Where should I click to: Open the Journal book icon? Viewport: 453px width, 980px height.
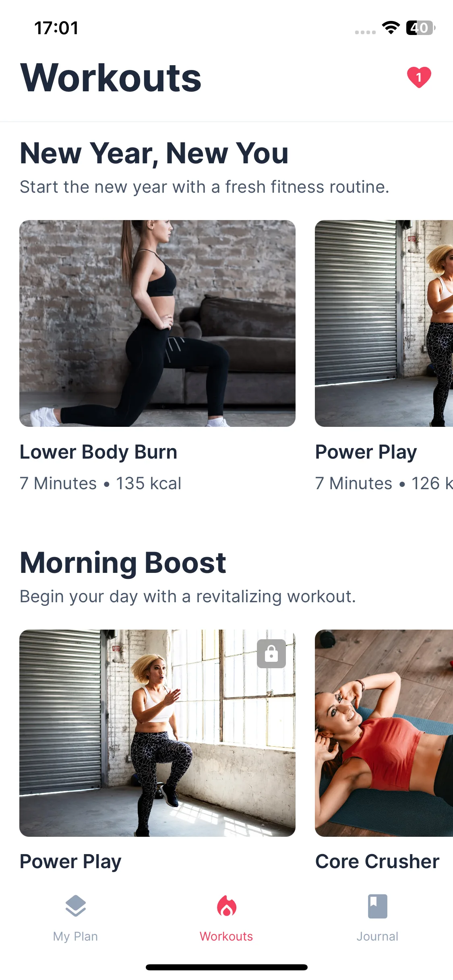point(378,906)
